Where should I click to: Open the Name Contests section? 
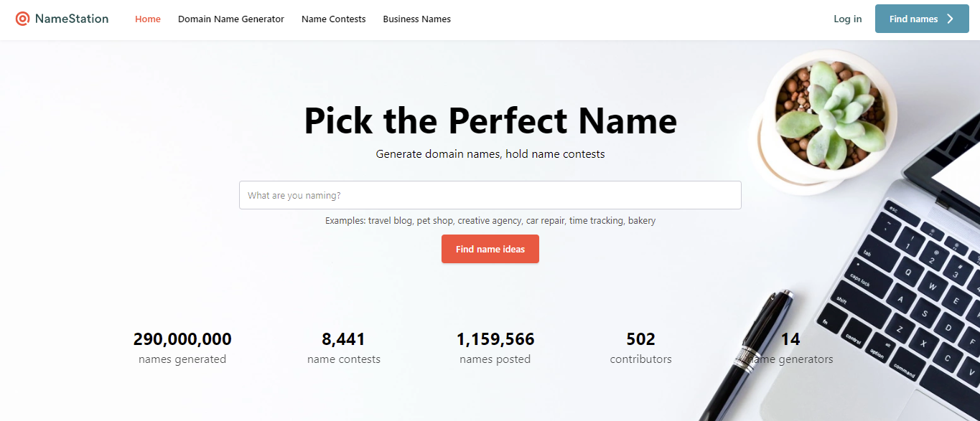(x=333, y=19)
